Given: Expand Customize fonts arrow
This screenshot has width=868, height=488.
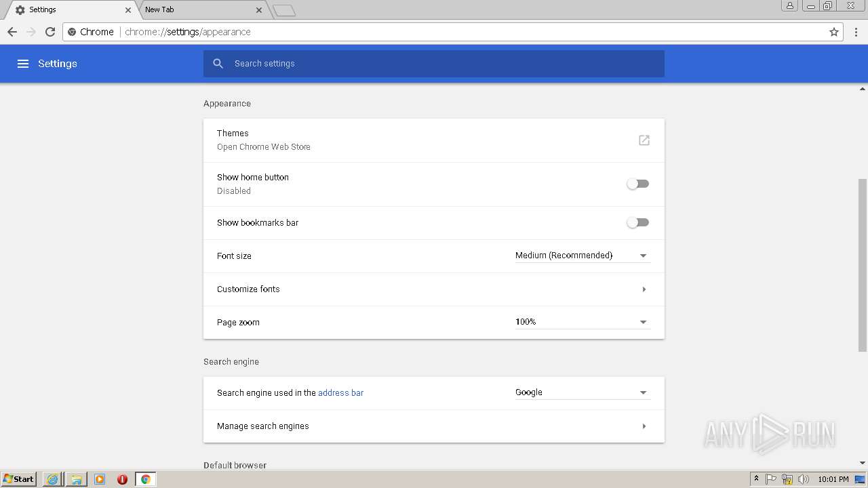Looking at the screenshot, I should 644,289.
